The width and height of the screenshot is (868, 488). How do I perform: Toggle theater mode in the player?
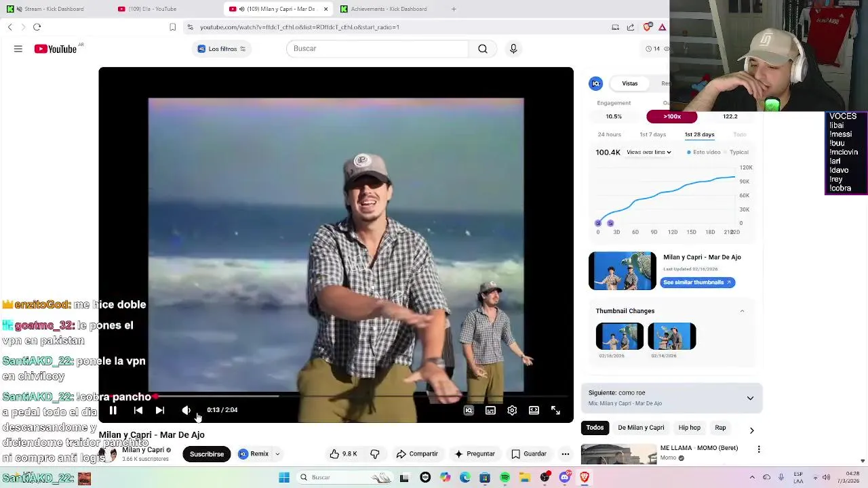(534, 410)
